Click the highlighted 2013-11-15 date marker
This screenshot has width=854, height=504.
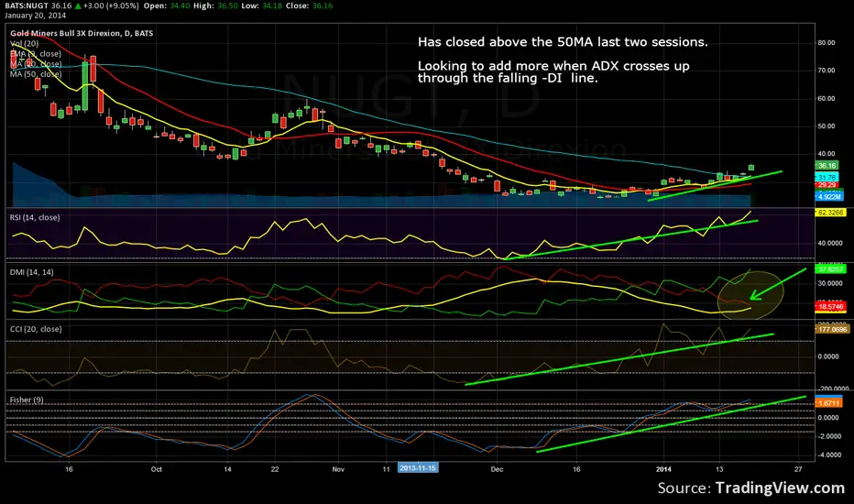click(418, 468)
